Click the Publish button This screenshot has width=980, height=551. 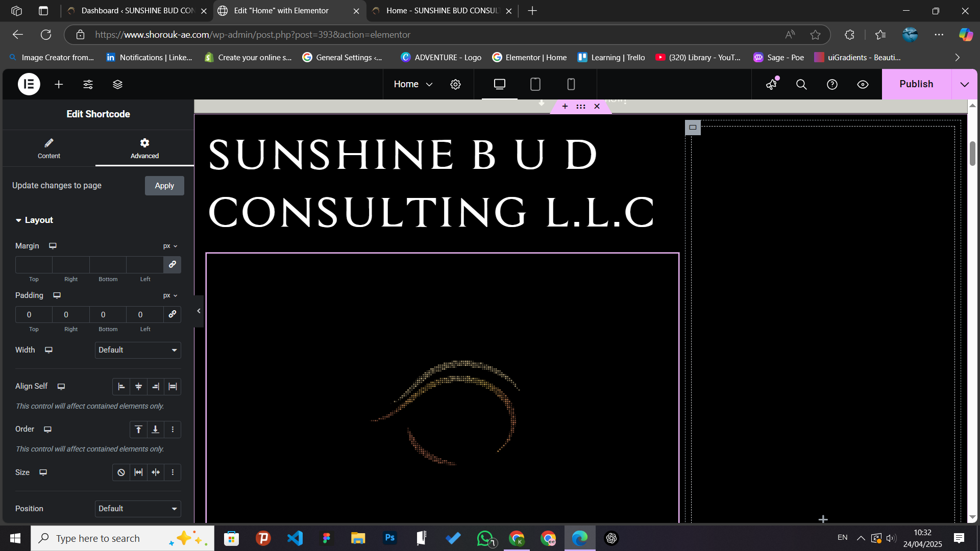[916, 84]
